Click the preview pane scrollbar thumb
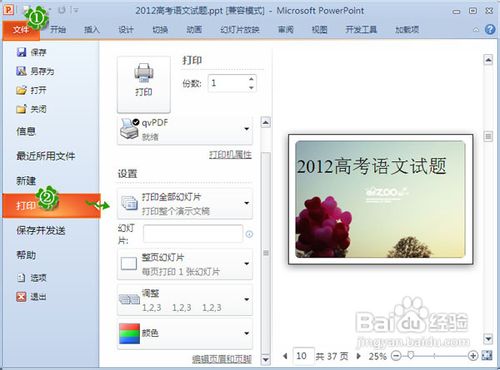 pos(488,136)
